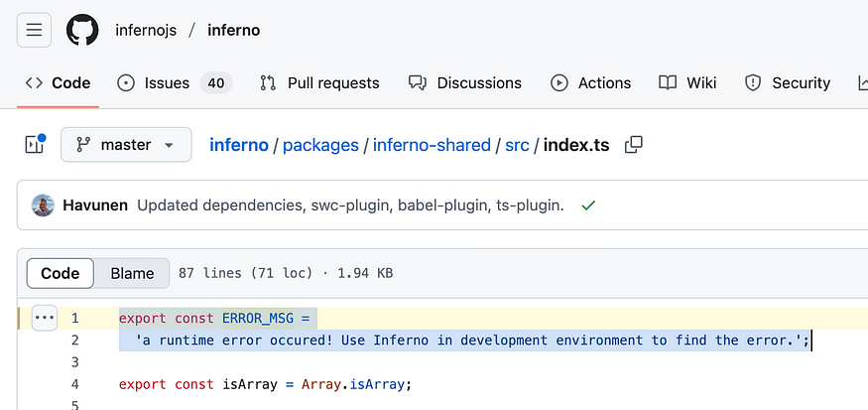Open the master branch dropdown
868x410 pixels.
click(x=126, y=145)
